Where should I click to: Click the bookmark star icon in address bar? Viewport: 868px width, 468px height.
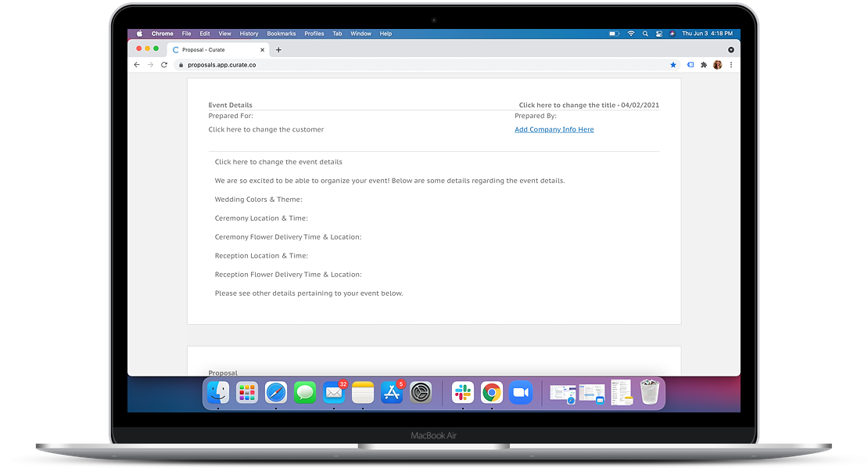click(x=673, y=65)
